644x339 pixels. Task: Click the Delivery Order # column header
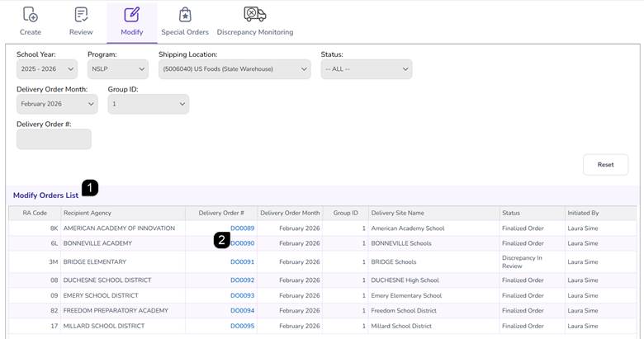click(221, 213)
